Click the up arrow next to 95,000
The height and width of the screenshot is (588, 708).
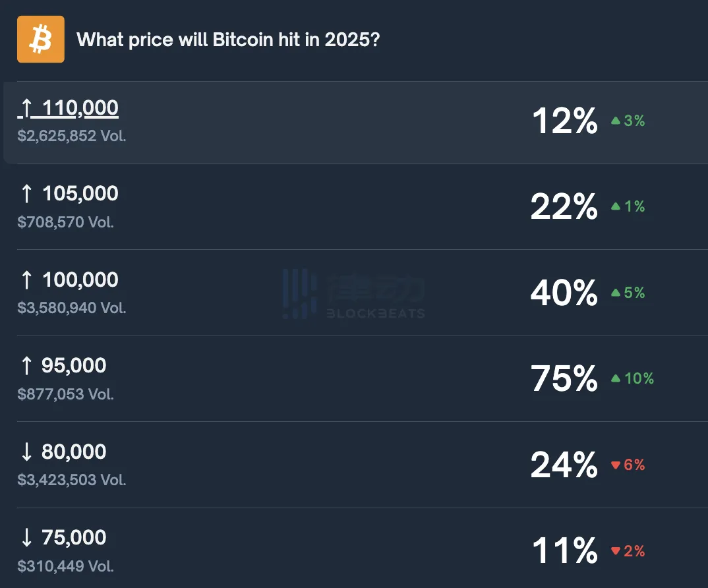click(x=26, y=365)
